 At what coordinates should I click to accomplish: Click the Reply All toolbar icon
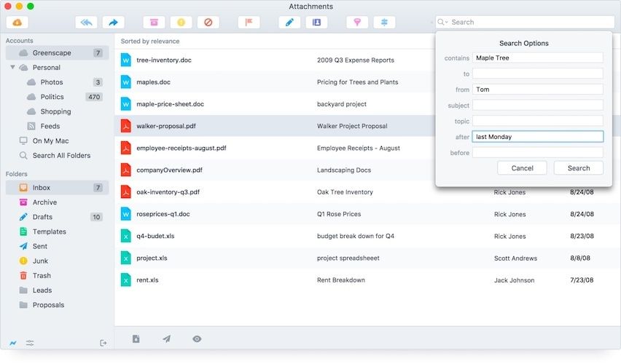86,23
